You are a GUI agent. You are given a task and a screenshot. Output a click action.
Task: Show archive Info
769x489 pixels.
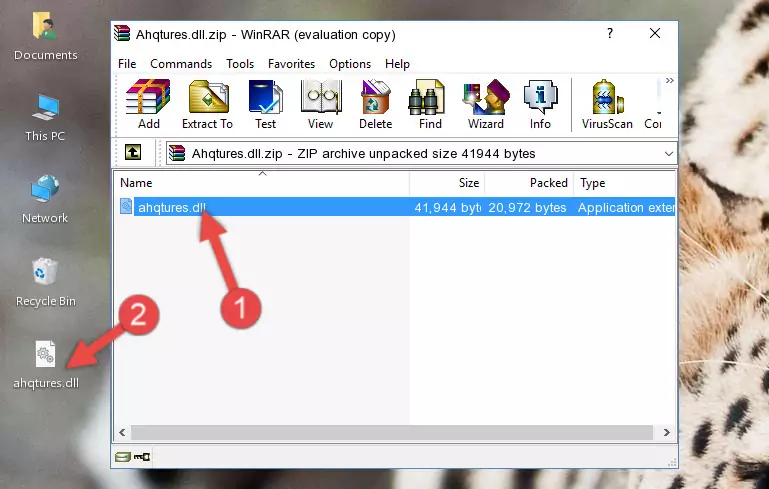pos(540,104)
